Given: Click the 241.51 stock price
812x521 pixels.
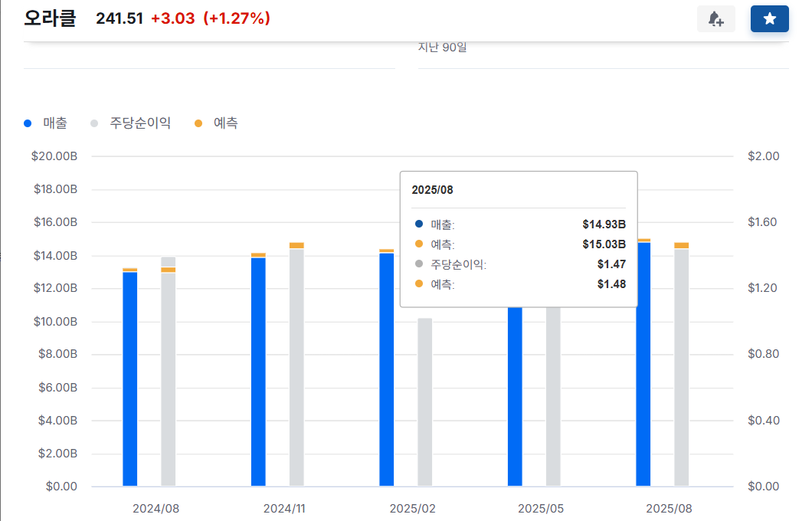Looking at the screenshot, I should tap(119, 18).
